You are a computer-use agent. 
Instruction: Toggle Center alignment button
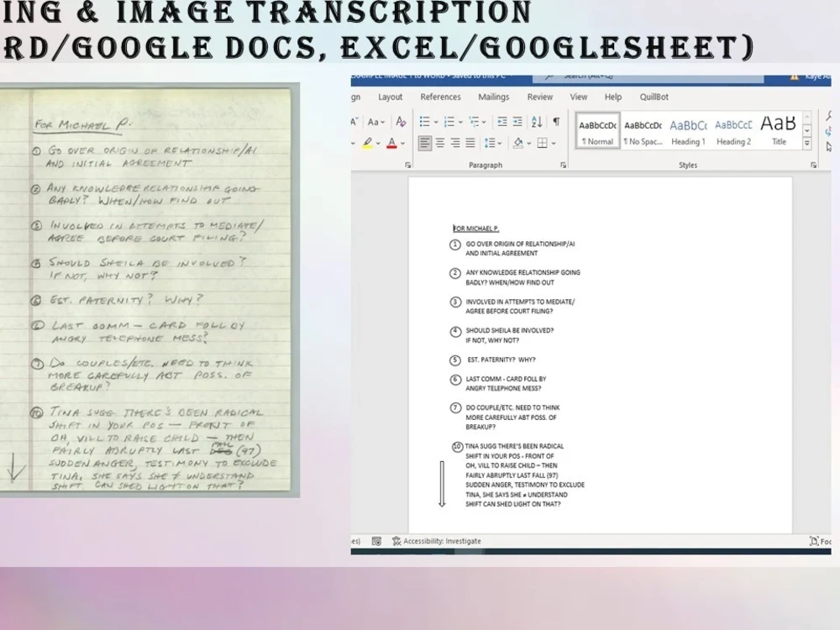(440, 143)
